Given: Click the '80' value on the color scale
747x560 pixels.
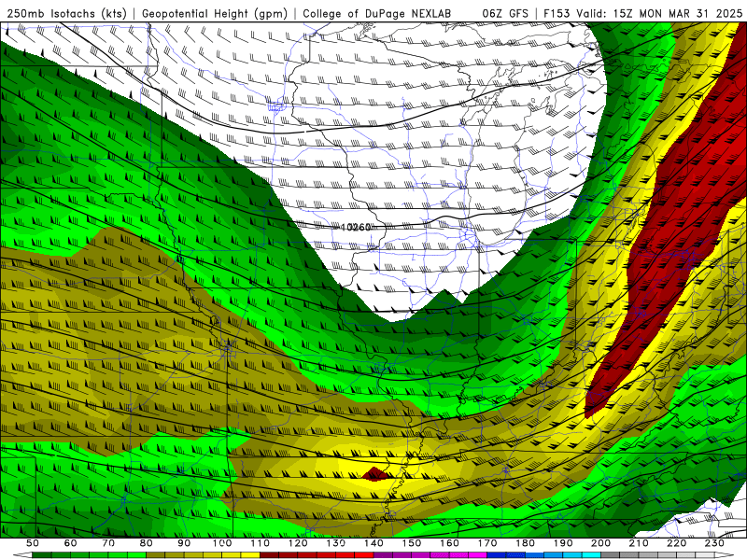Looking at the screenshot, I should pos(147,543).
